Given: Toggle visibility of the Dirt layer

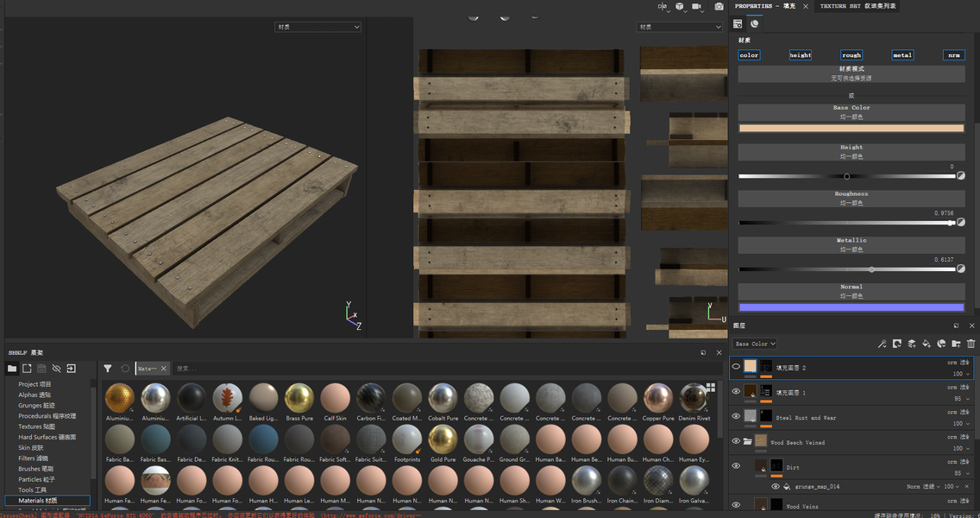Looking at the screenshot, I should click(736, 466).
